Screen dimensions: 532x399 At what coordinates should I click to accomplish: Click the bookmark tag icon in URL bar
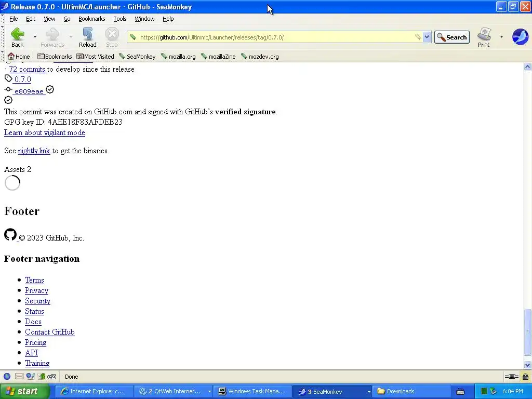point(418,37)
